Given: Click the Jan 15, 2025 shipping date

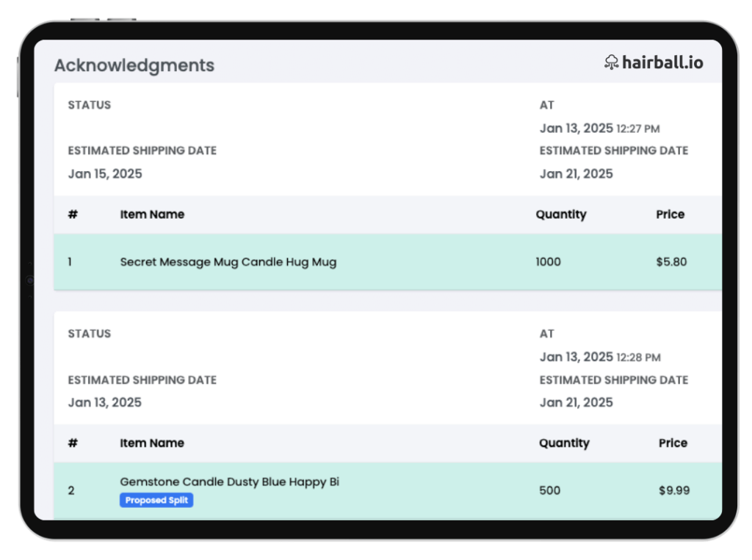Looking at the screenshot, I should point(105,174).
